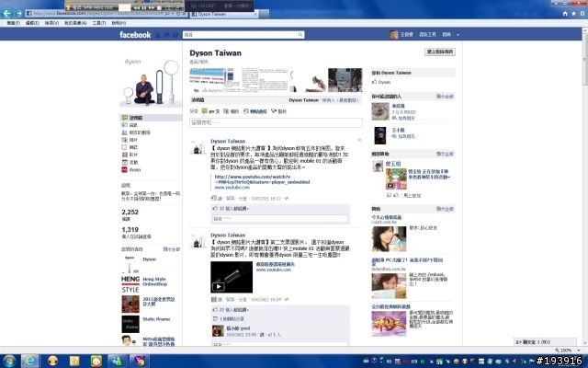Open the bidandbuy.com.tw sponsored ad title
Viewport: 588px width, 368px height.
pos(407,261)
